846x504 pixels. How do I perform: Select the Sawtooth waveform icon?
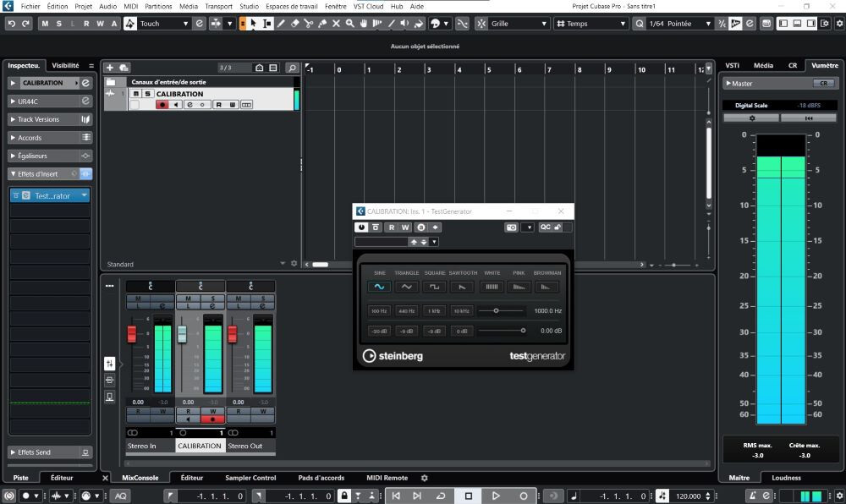pos(463,287)
